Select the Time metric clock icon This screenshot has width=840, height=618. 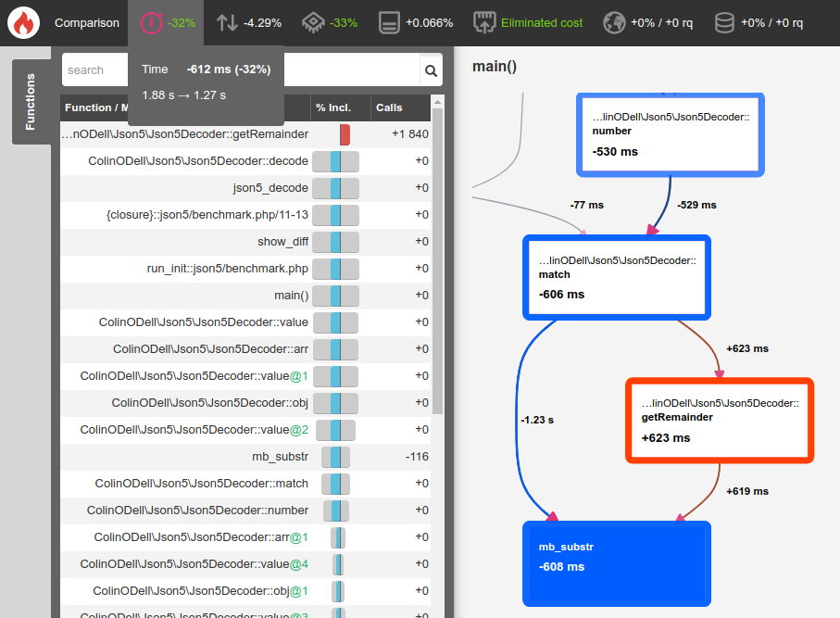[151, 22]
